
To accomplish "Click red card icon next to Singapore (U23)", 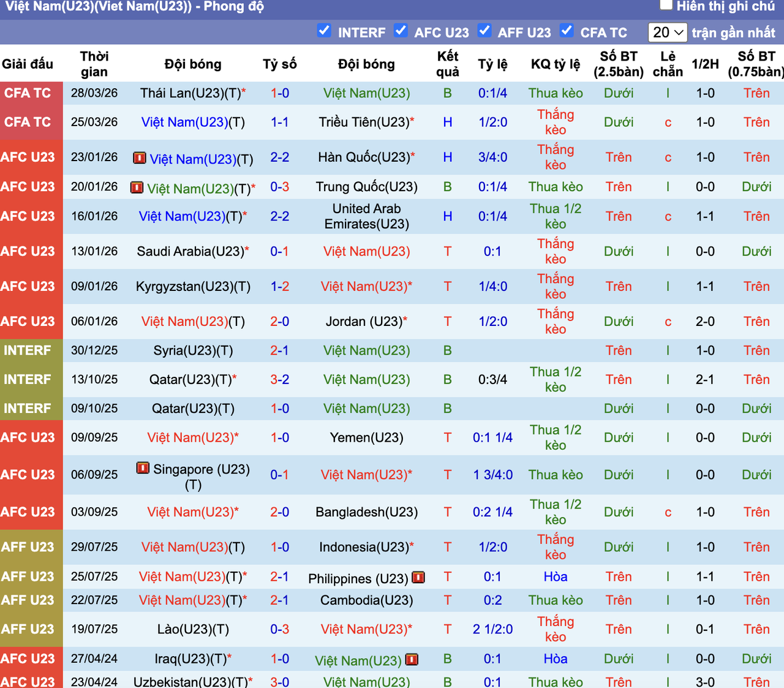I will click(x=143, y=469).
